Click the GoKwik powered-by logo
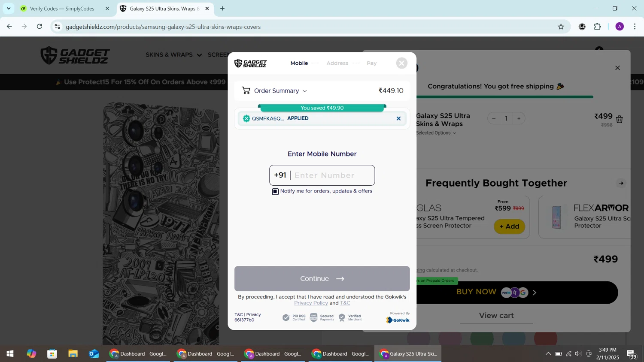This screenshot has width=644, height=362. (398, 320)
